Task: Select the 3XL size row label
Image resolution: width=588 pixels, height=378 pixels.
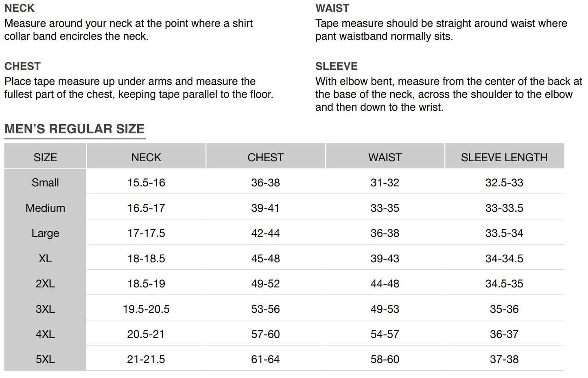Action: point(45,309)
